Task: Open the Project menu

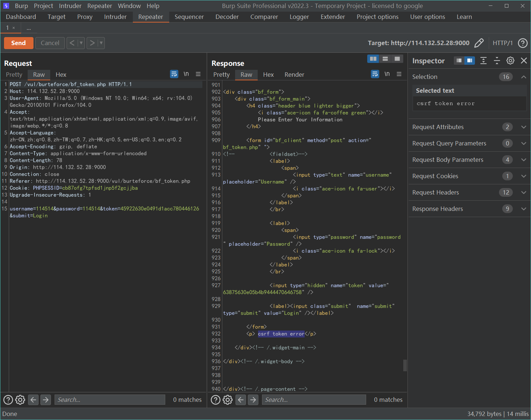Action: [x=43, y=6]
